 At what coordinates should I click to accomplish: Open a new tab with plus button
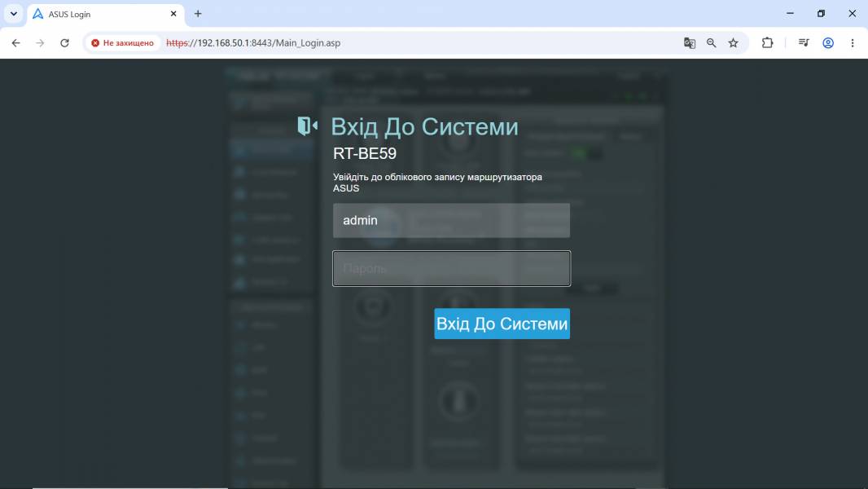tap(198, 14)
